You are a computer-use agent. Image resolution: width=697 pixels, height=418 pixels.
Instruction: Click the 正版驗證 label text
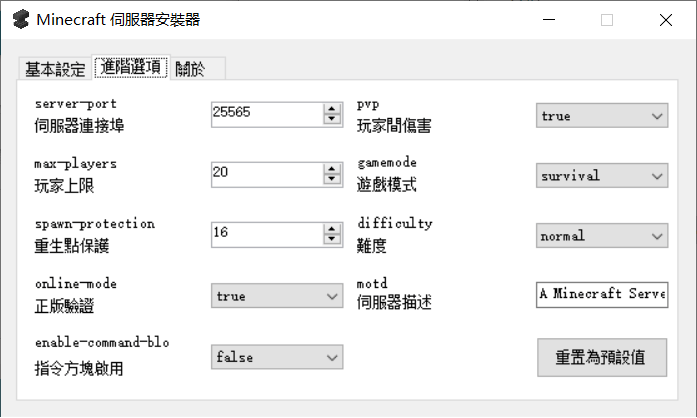[64, 306]
